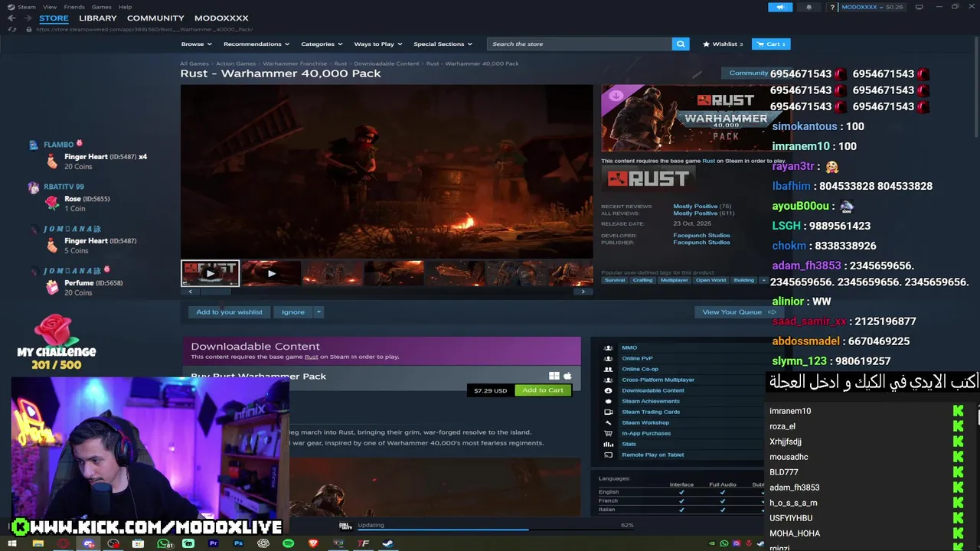
Task: Expand more tags with plus button
Action: point(763,280)
